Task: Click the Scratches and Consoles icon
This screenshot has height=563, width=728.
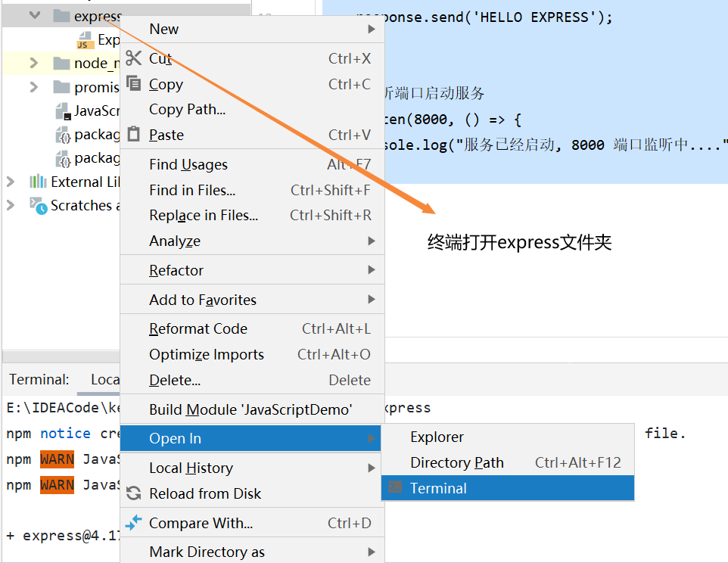Action: pyautogui.click(x=38, y=206)
